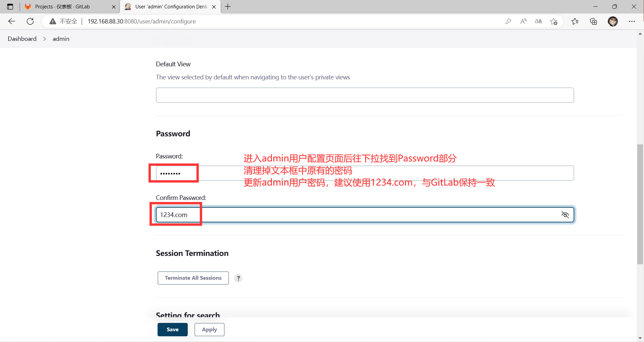Apply the configuration changes

tap(210, 330)
